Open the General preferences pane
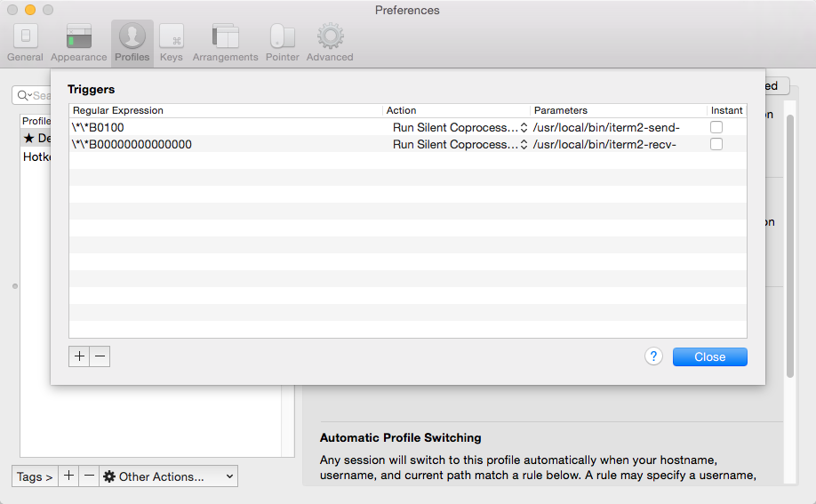Viewport: 816px width, 504px height. 25,43
